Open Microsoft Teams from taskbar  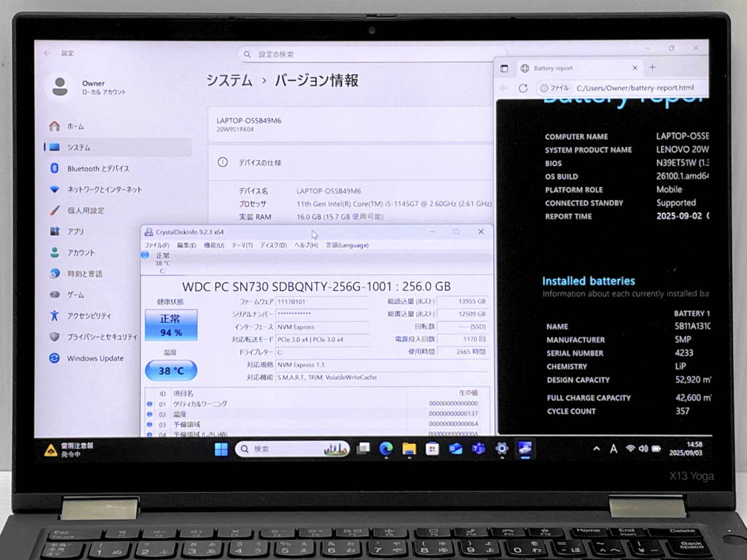point(478,449)
